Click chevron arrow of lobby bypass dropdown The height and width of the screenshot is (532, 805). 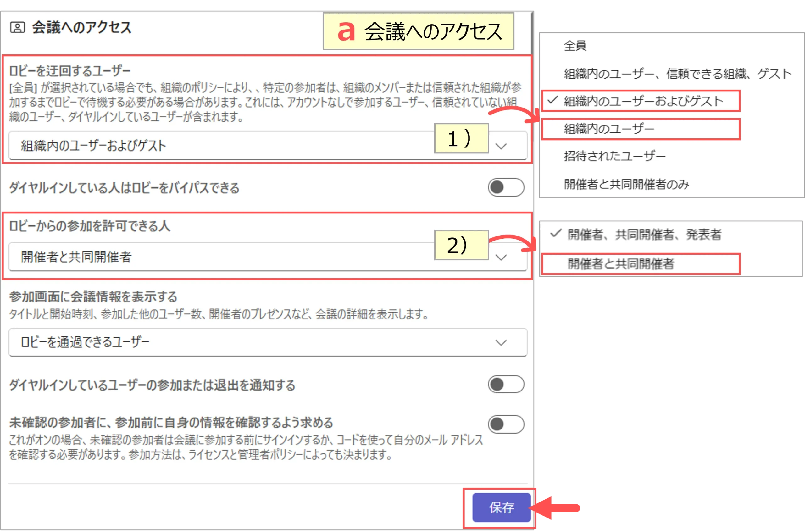click(x=501, y=146)
